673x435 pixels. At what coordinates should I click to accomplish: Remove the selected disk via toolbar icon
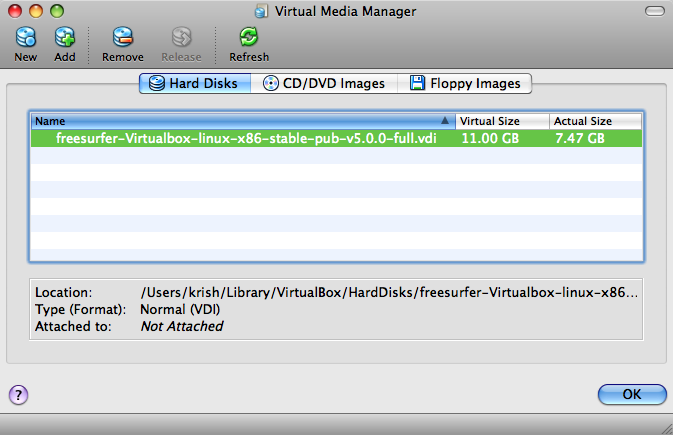(x=123, y=38)
